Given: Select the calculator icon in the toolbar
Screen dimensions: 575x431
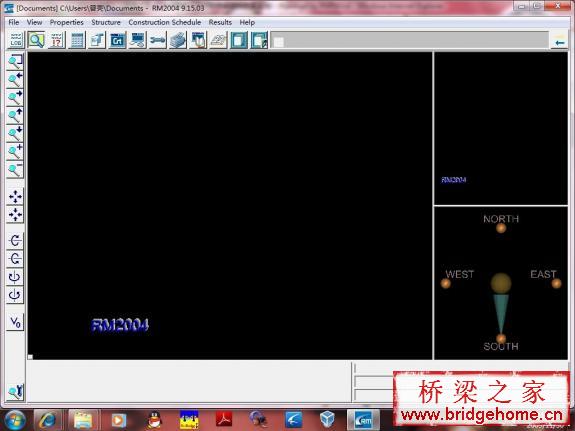Looking at the screenshot, I should click(77, 40).
